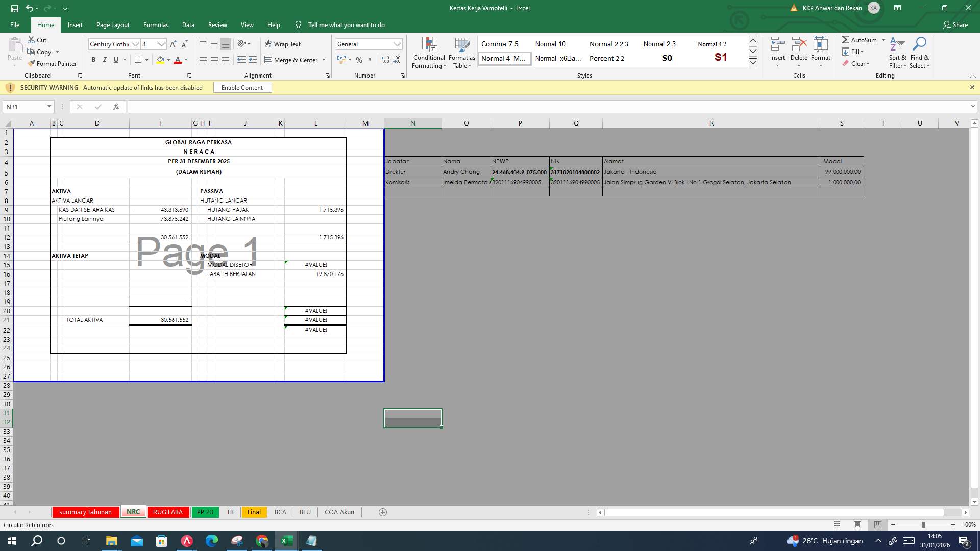Screen dimensions: 980x551
Task: Toggle Italic formatting
Action: click(105, 60)
